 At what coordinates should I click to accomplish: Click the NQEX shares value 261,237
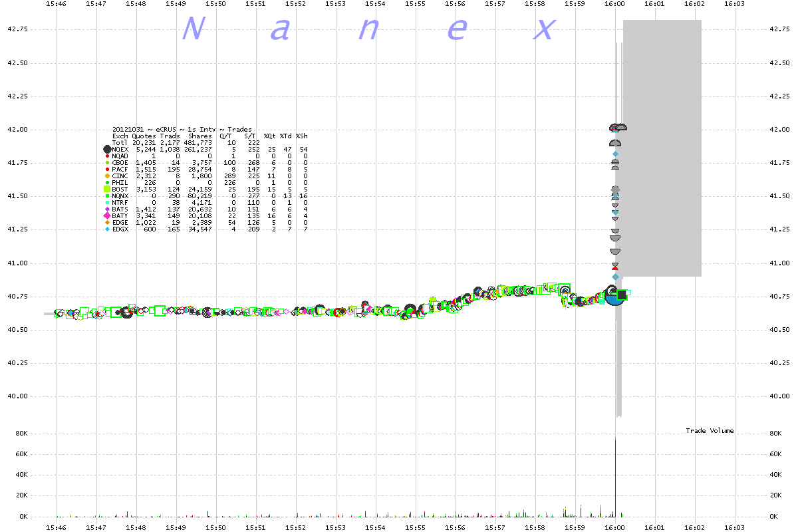pyautogui.click(x=198, y=149)
